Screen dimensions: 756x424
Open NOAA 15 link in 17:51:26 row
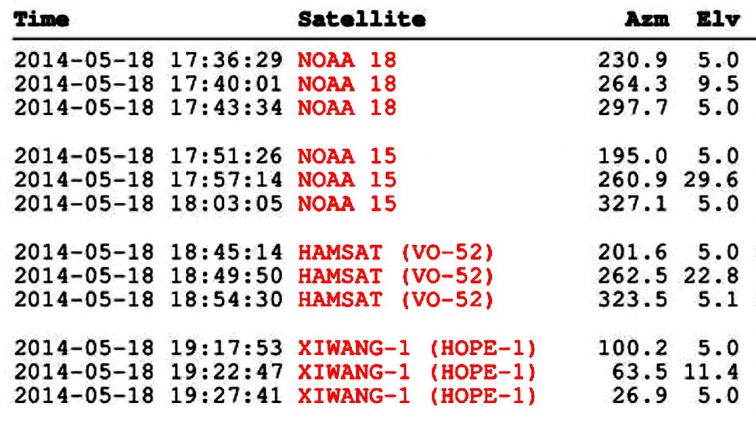coord(347,155)
